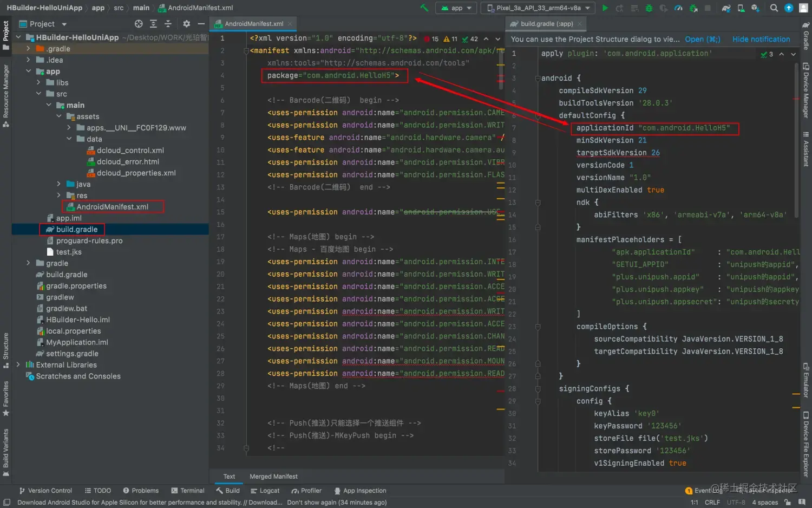Screen dimensions: 812x508
Task: Click the green Debug bug icon
Action: point(649,8)
